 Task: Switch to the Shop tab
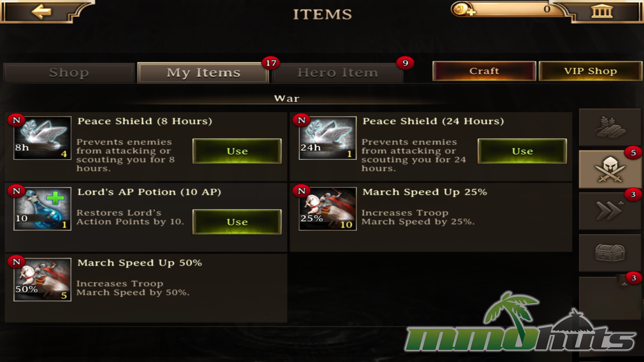click(69, 72)
